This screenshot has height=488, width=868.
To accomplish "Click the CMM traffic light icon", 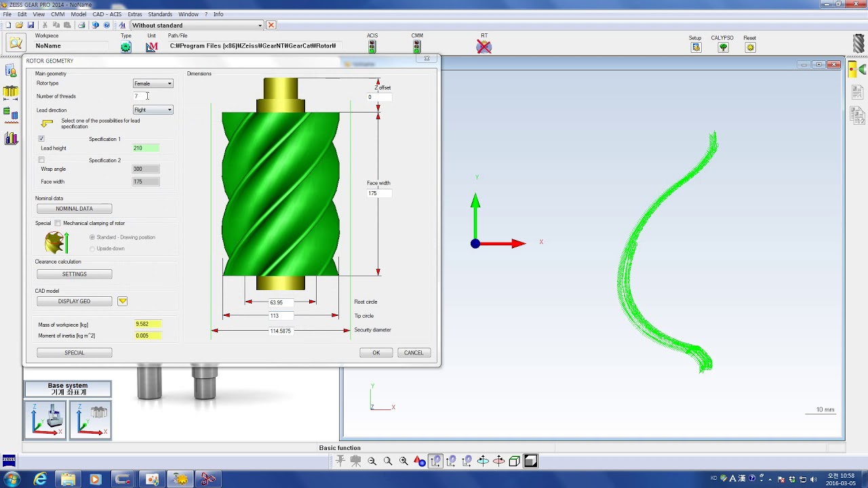I will pyautogui.click(x=417, y=47).
